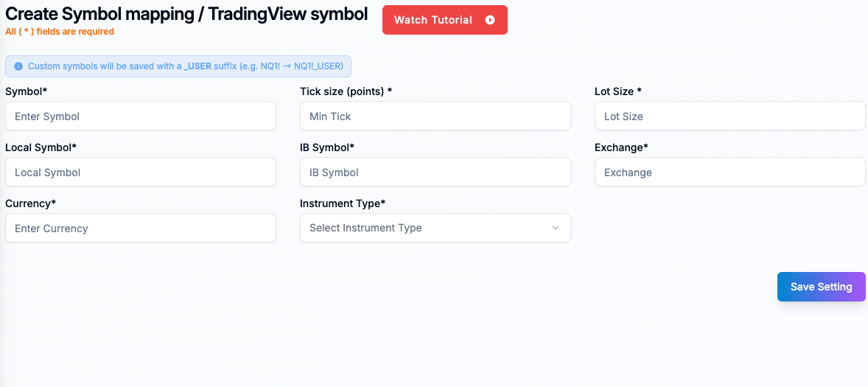Click the 'Create Symbol mapping / TradingView symbol' heading
The image size is (868, 387).
tap(186, 15)
